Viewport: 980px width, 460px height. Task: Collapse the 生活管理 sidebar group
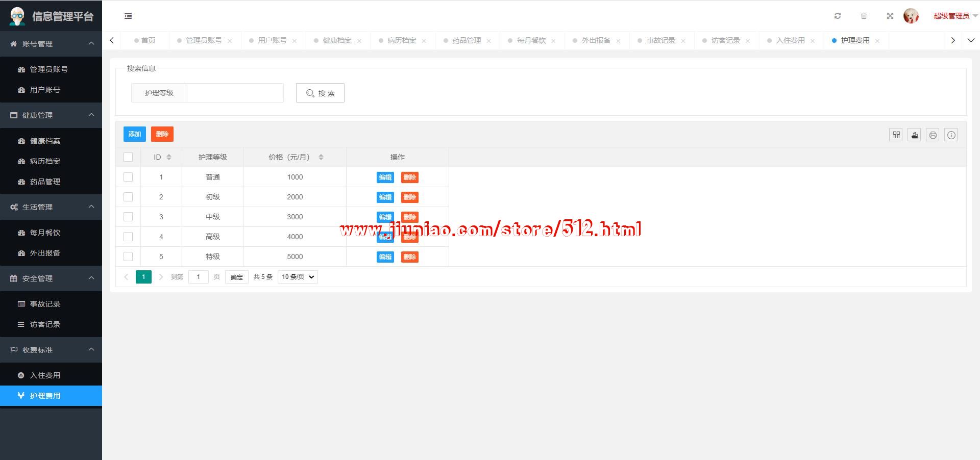[51, 207]
